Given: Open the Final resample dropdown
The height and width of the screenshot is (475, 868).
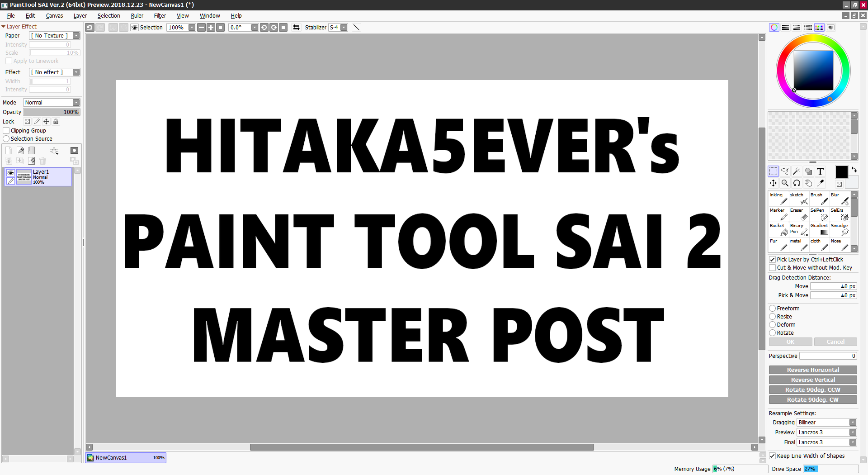Looking at the screenshot, I should point(827,442).
